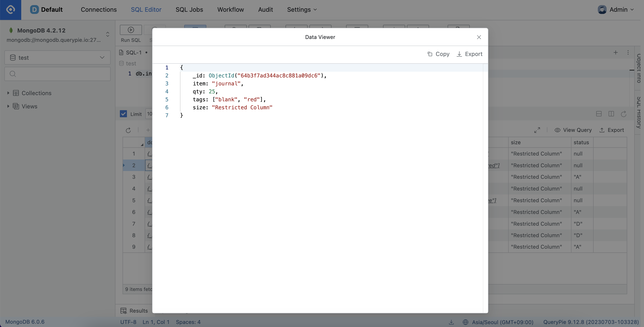
Task: Switch to SQL Editor tab
Action: [x=146, y=10]
